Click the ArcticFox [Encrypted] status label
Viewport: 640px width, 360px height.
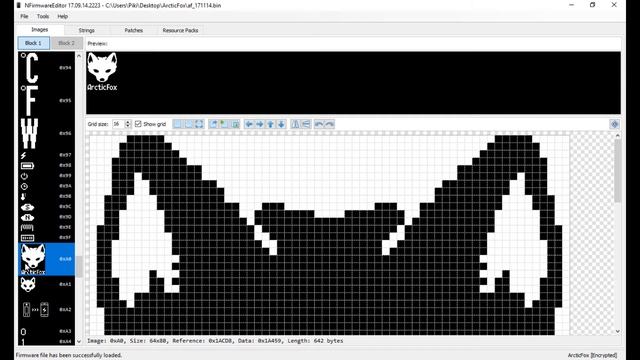click(592, 355)
